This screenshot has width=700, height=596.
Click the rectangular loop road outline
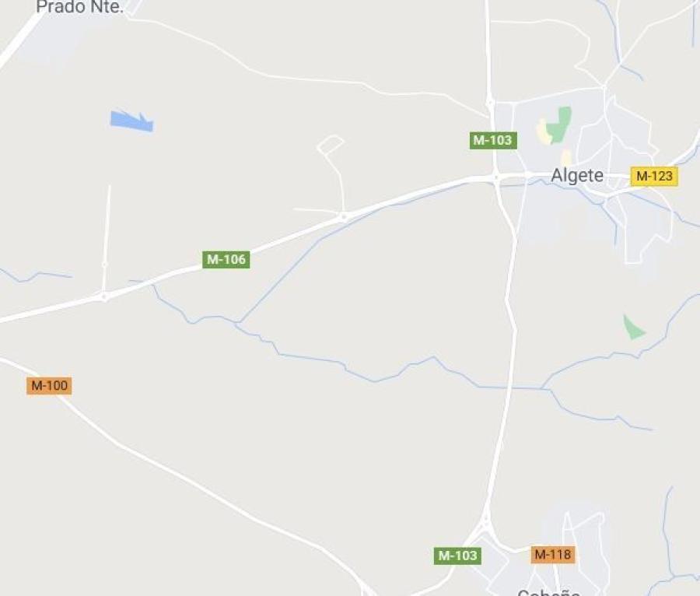(331, 145)
